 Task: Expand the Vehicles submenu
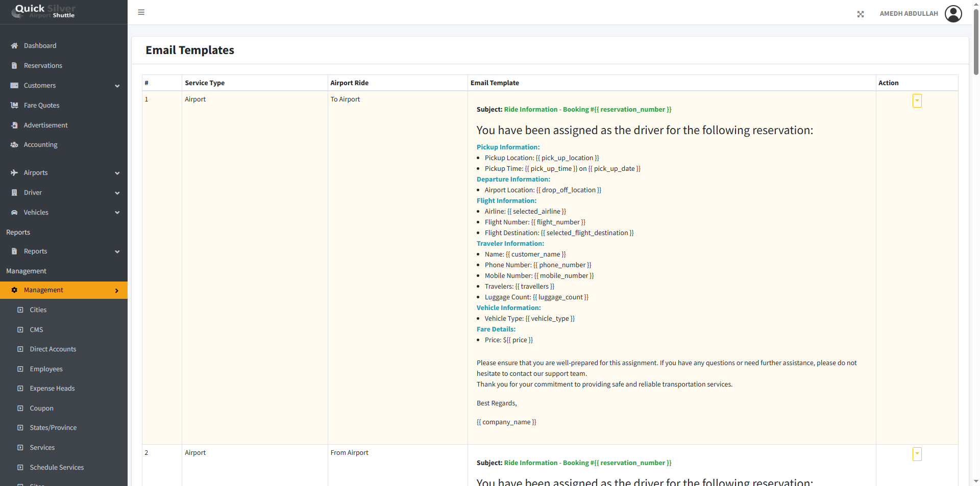pyautogui.click(x=117, y=213)
